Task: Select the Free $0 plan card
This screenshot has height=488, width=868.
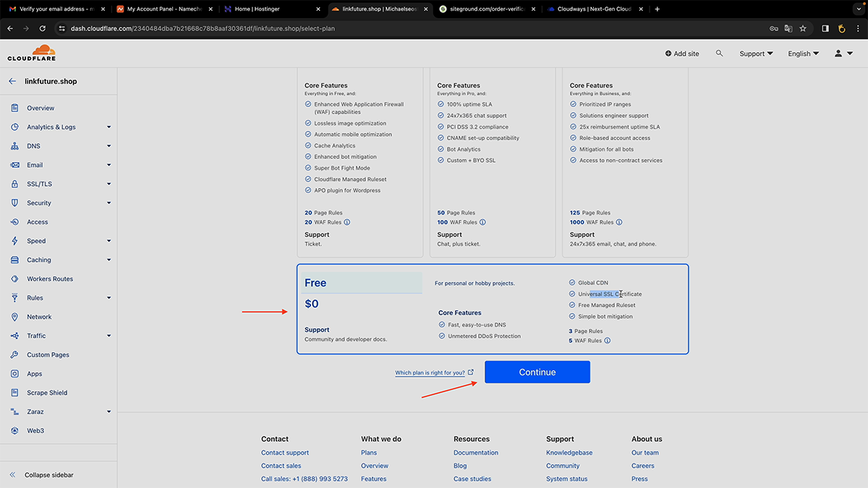Action: [x=493, y=309]
